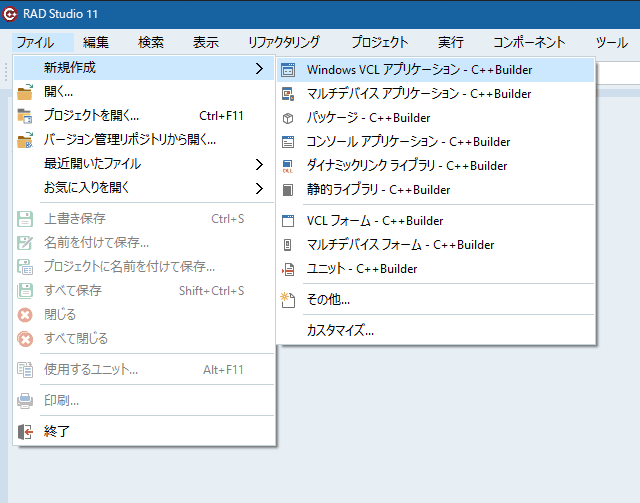Select マルチデバイス フォーム - C++Builder
This screenshot has width=640, height=503.
tap(400, 245)
